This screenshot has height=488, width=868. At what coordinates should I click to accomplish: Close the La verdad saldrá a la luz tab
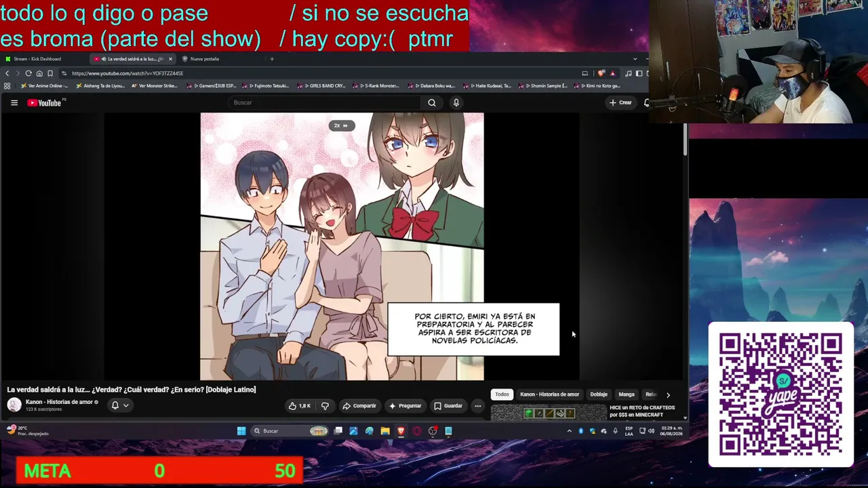coord(170,59)
